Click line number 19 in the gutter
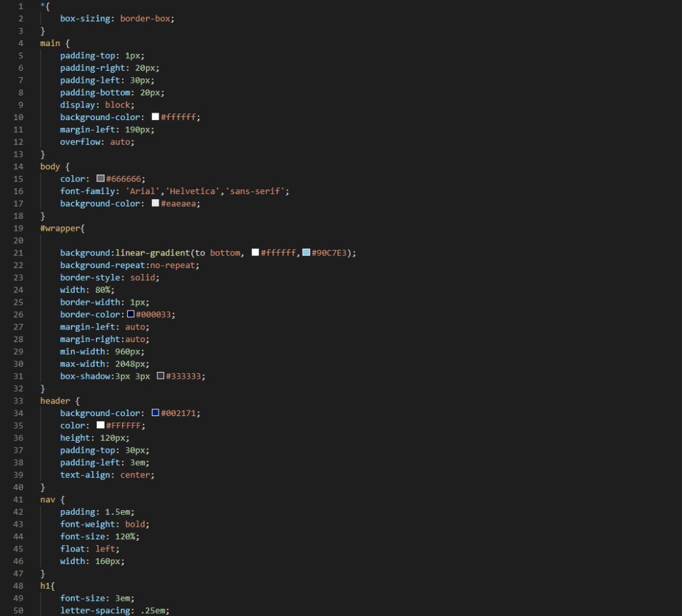This screenshot has width=682, height=616. pos(20,228)
